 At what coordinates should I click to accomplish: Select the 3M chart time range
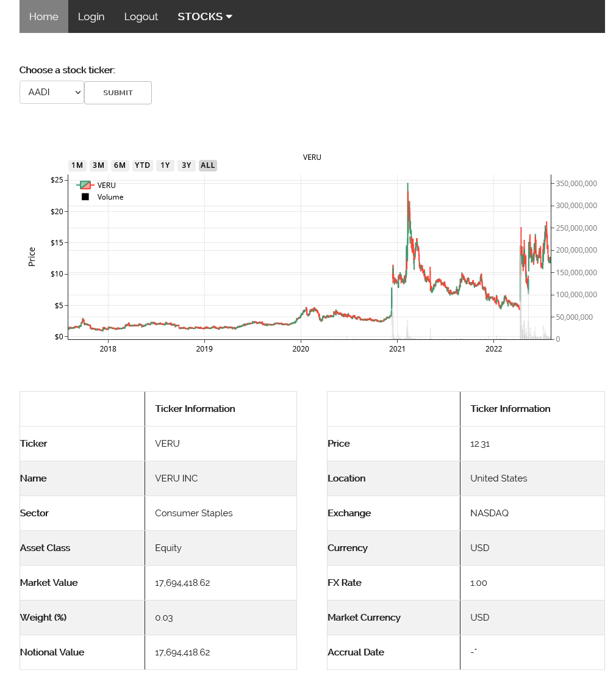click(x=98, y=165)
